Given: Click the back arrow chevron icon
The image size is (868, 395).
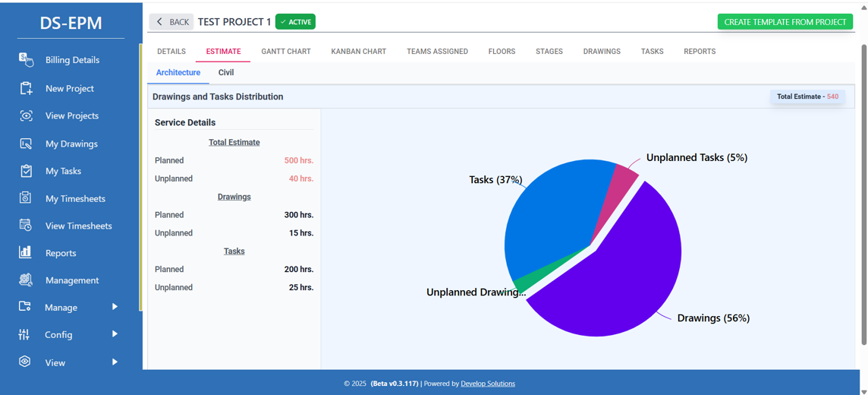Looking at the screenshot, I should click(160, 21).
